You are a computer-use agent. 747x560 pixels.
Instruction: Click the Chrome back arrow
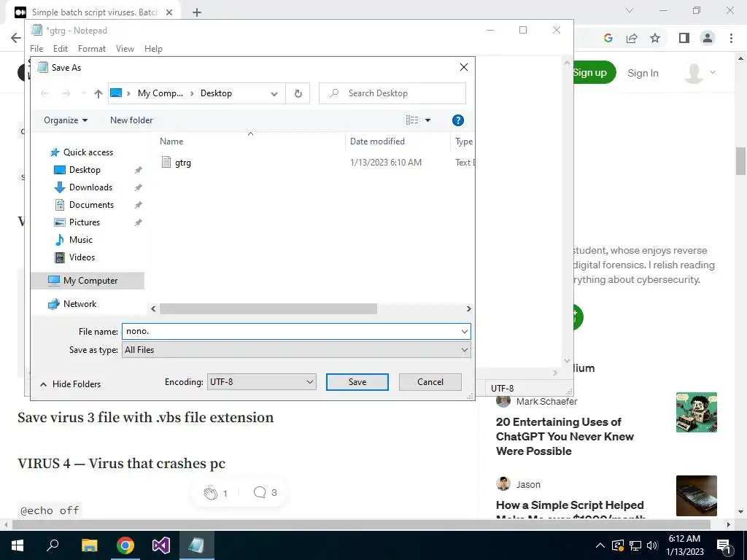pos(16,38)
